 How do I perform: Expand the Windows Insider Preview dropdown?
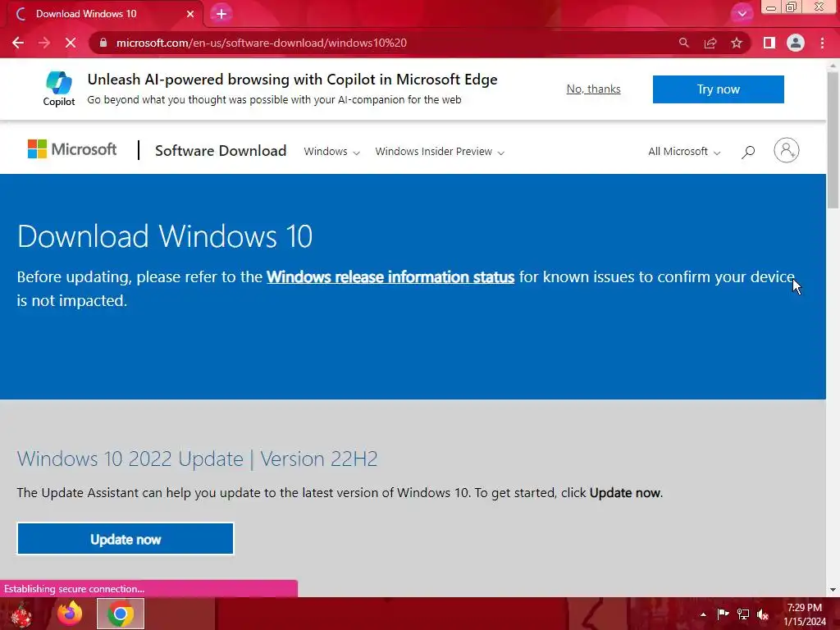[440, 152]
